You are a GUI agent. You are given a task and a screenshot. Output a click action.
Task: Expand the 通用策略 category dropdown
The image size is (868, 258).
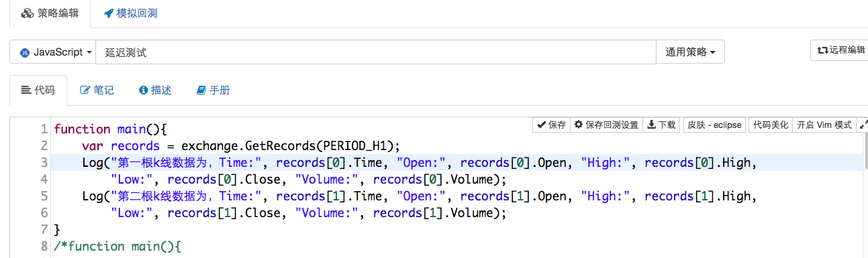click(690, 52)
